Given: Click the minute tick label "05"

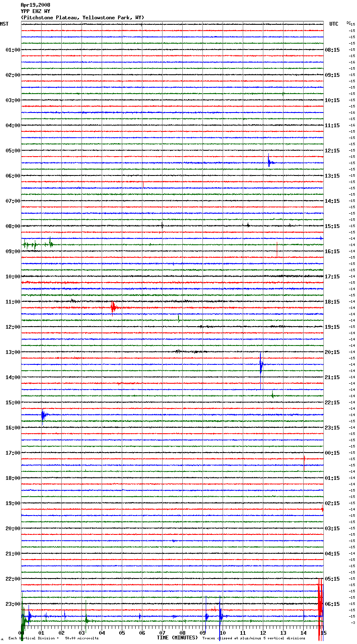Looking at the screenshot, I should (122, 633).
